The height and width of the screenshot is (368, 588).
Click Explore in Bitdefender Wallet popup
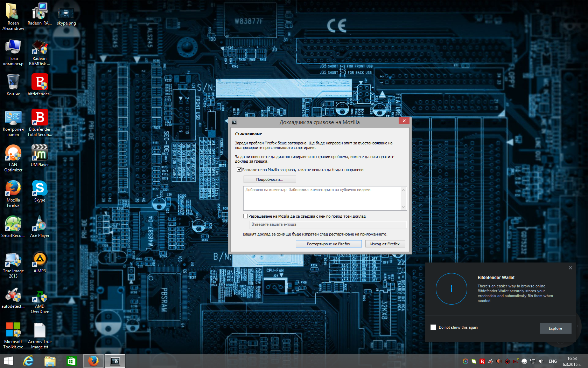[555, 328]
